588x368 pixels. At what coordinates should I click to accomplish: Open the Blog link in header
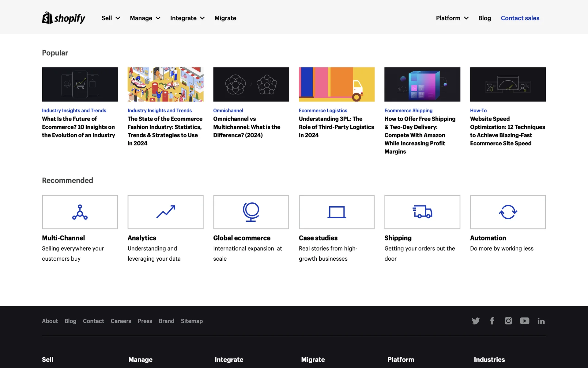(484, 18)
